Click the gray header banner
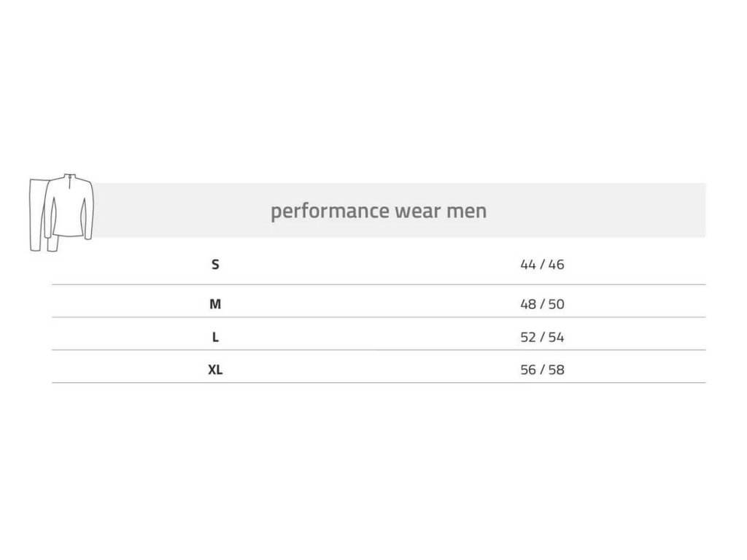The width and height of the screenshot is (747, 560). coord(399,210)
